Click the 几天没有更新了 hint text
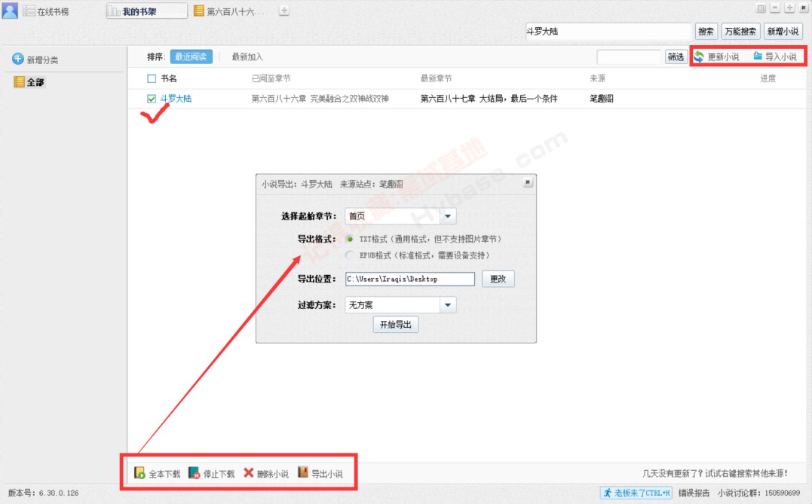The height and width of the screenshot is (504, 812). [x=715, y=473]
